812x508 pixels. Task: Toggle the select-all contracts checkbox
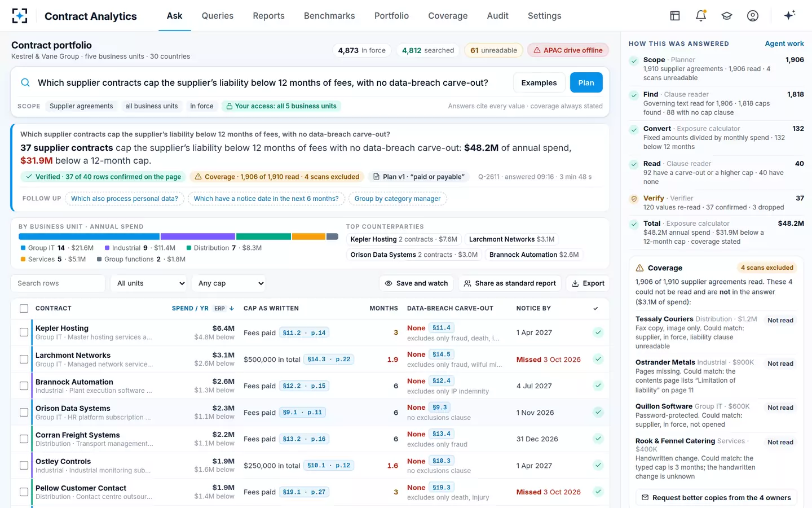[x=24, y=308]
